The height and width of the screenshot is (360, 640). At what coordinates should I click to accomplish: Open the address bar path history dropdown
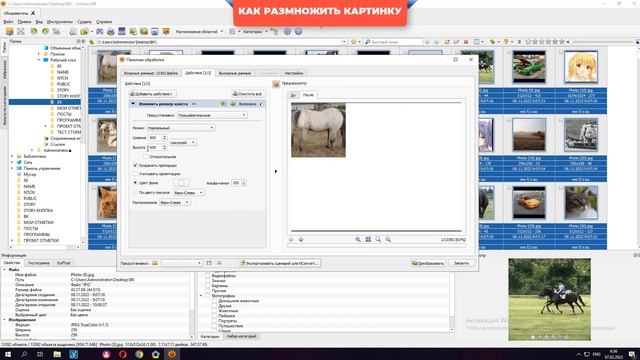(x=344, y=42)
